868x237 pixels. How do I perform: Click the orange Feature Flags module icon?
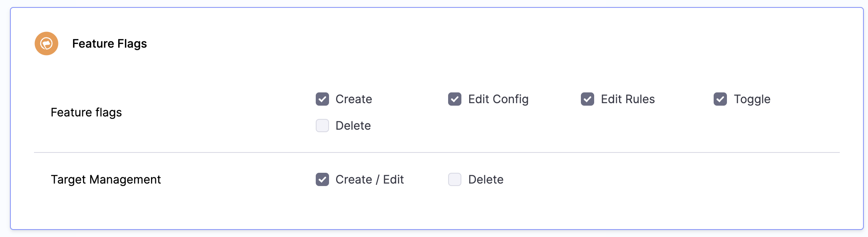coord(46,44)
